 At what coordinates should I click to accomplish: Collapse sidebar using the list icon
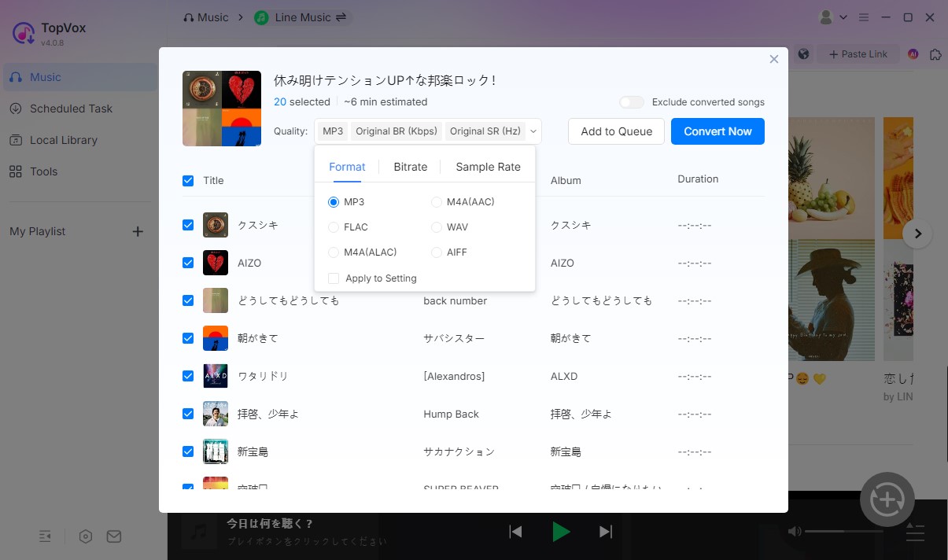(45, 536)
